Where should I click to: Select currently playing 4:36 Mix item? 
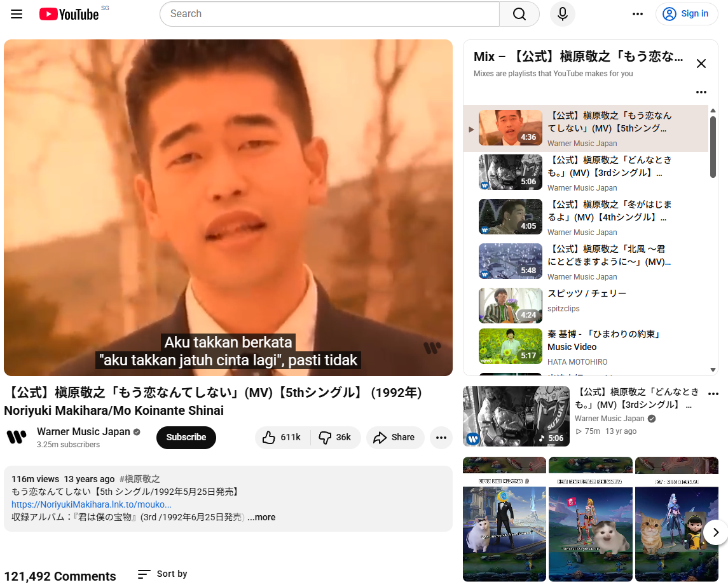coord(586,128)
